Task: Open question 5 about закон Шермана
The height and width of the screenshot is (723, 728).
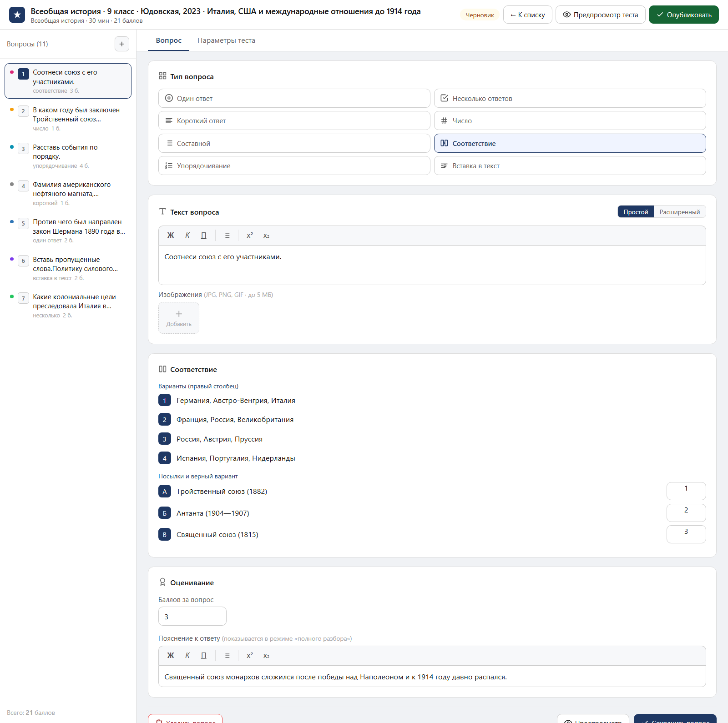Action: coord(68,231)
